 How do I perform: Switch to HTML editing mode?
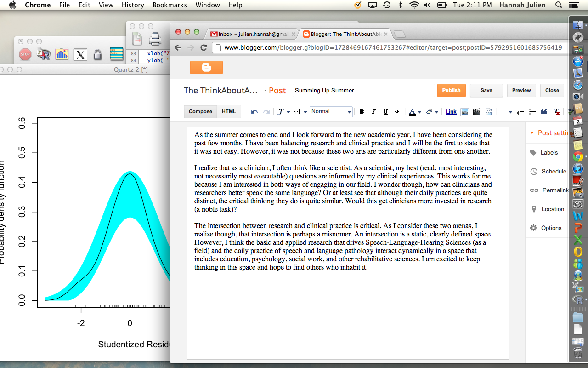tap(229, 111)
